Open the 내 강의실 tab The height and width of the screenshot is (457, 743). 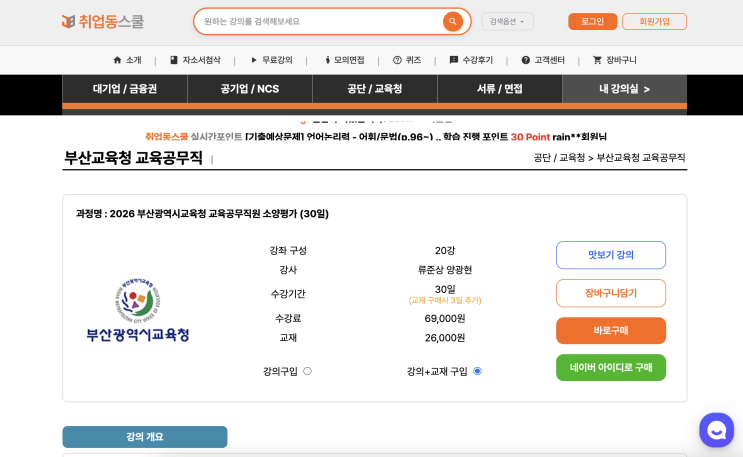click(625, 89)
